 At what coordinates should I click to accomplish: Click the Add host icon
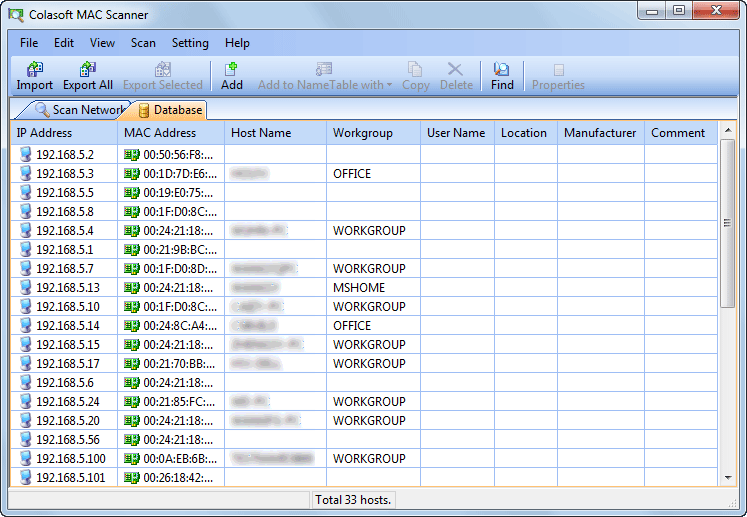coord(232,70)
